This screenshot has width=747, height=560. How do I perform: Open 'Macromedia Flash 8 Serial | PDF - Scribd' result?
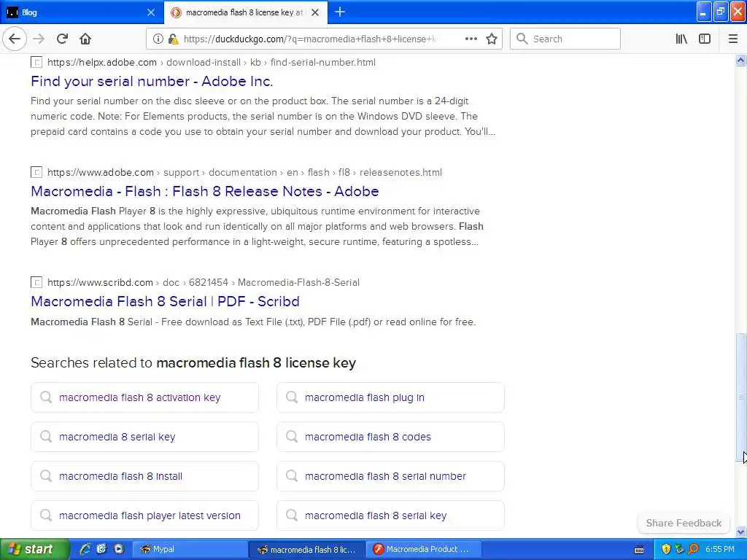pyautogui.click(x=165, y=301)
